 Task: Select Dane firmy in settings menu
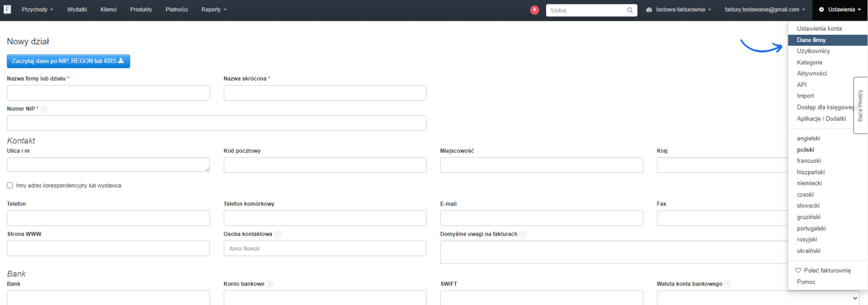click(x=828, y=40)
